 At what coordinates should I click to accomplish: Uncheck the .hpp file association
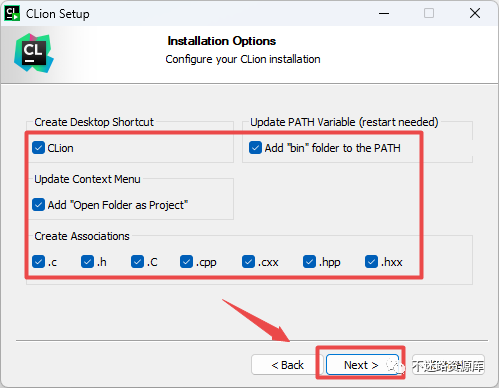pos(309,262)
